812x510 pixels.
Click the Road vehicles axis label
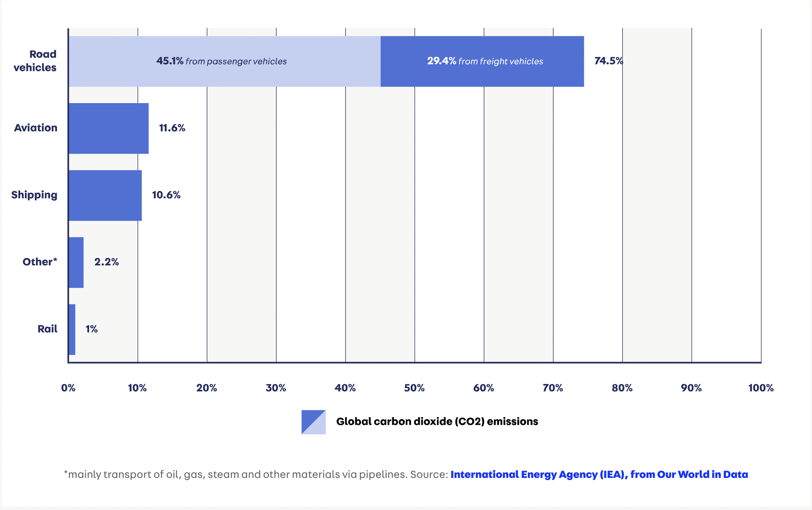click(35, 61)
